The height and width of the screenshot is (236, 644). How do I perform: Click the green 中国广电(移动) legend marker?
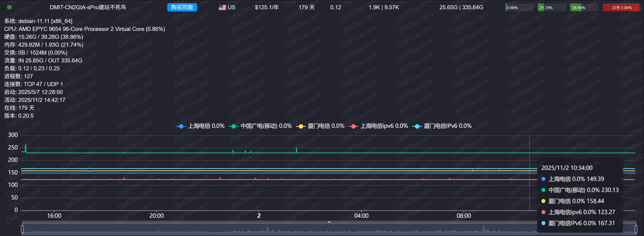click(233, 126)
